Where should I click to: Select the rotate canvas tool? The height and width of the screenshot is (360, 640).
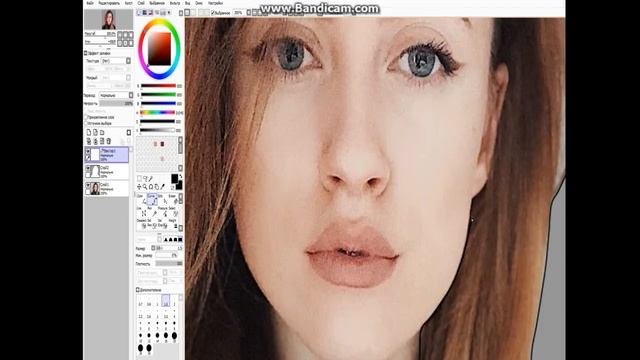click(151, 187)
